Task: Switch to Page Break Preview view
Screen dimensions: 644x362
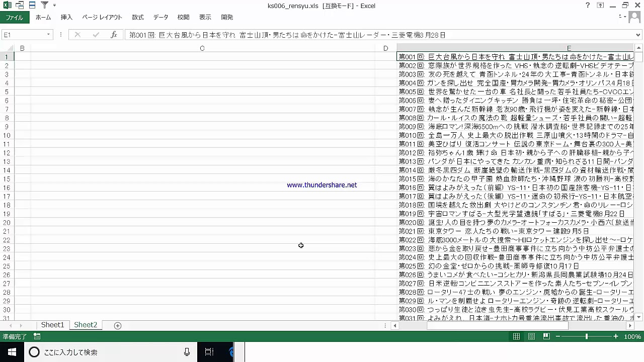Action: coord(546,336)
